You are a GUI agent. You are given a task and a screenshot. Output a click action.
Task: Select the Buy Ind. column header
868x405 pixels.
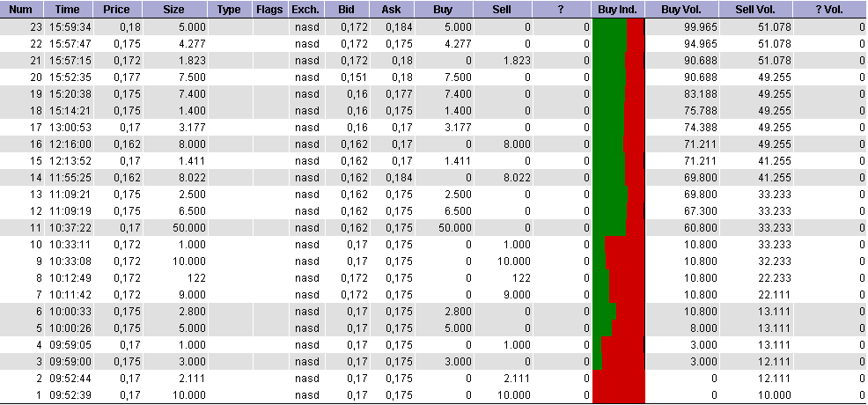(x=618, y=10)
